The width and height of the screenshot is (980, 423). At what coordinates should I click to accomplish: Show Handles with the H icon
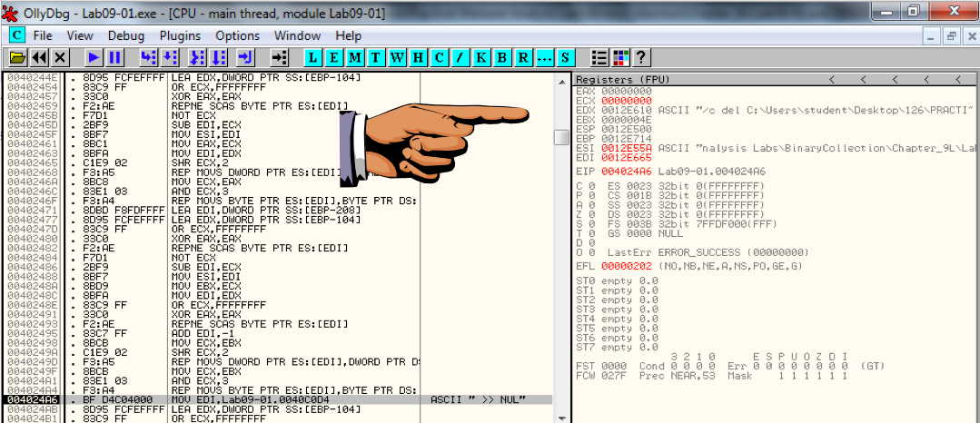419,58
